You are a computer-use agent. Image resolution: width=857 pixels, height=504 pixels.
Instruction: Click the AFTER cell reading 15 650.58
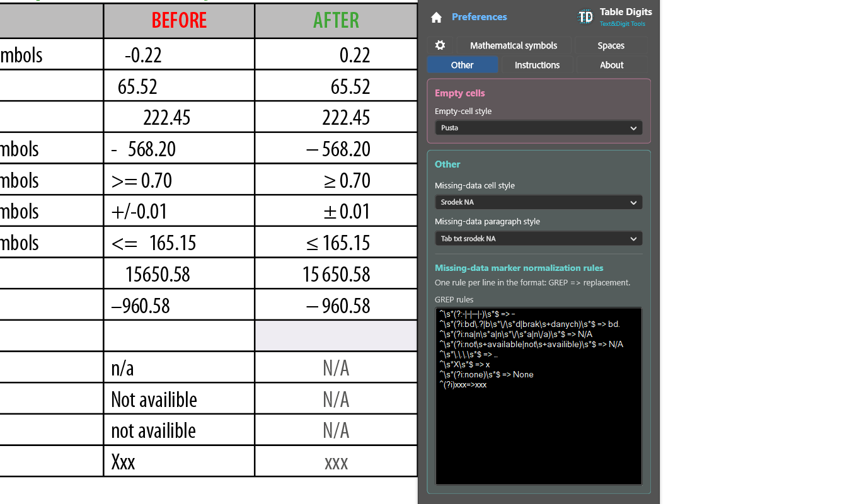coord(336,273)
